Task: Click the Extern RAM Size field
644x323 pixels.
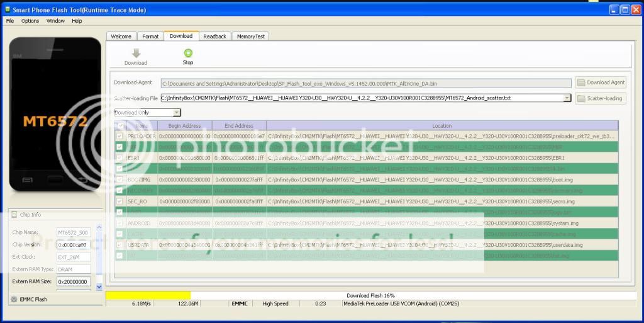Action: click(74, 281)
